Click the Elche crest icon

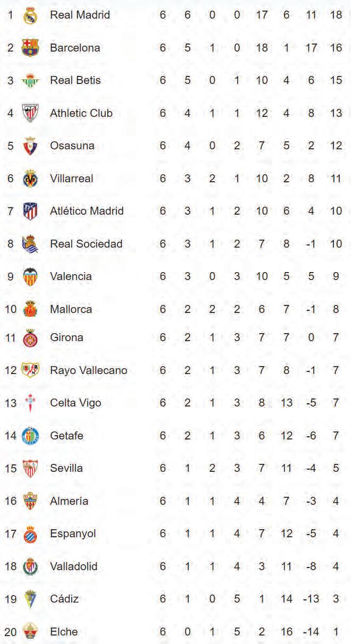tap(30, 632)
